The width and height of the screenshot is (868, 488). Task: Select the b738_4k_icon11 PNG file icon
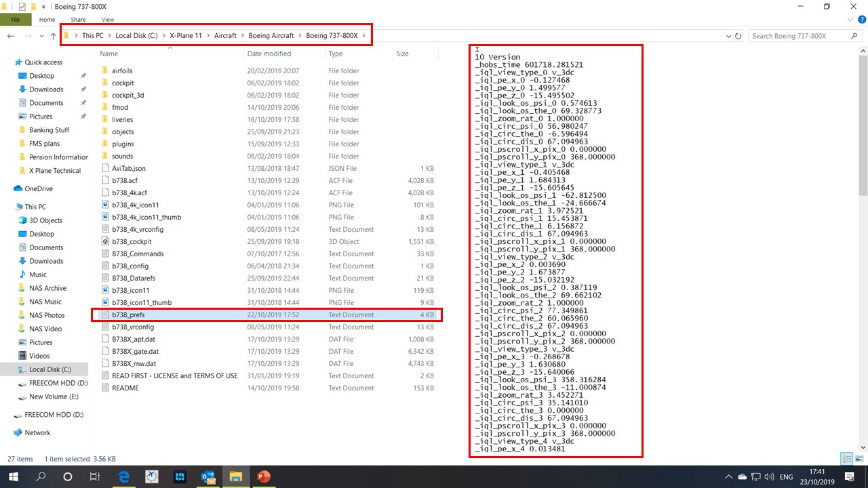pyautogui.click(x=104, y=205)
